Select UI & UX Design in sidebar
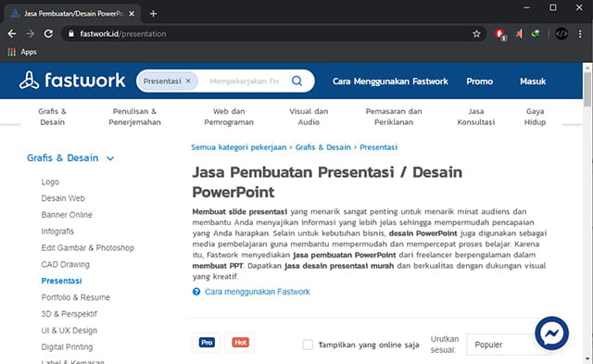 69,331
